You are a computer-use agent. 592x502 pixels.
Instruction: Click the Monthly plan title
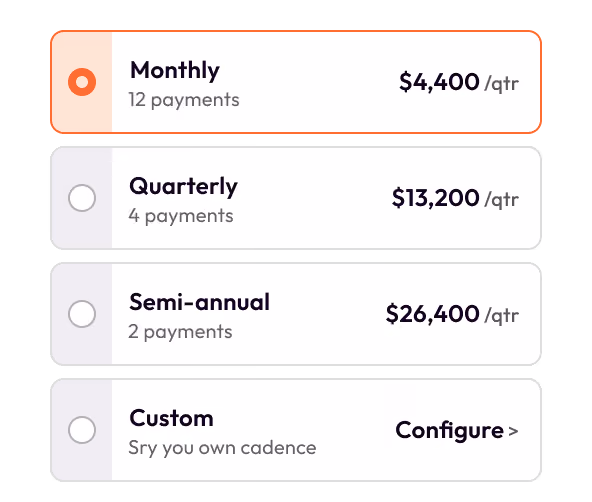(175, 71)
